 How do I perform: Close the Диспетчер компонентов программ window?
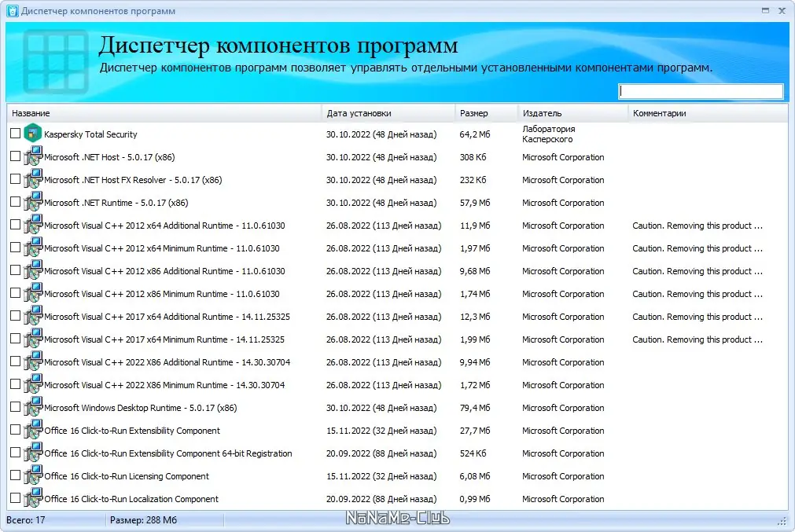(x=782, y=11)
